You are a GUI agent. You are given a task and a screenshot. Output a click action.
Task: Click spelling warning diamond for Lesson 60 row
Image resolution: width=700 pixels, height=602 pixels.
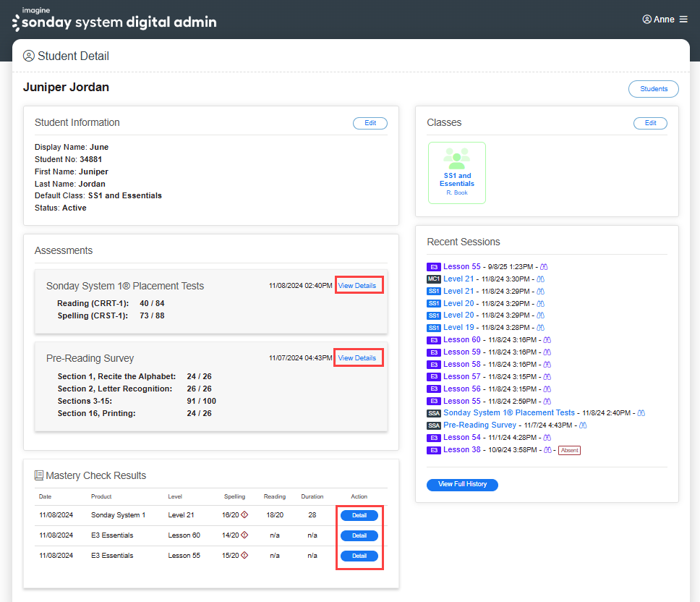coord(244,535)
